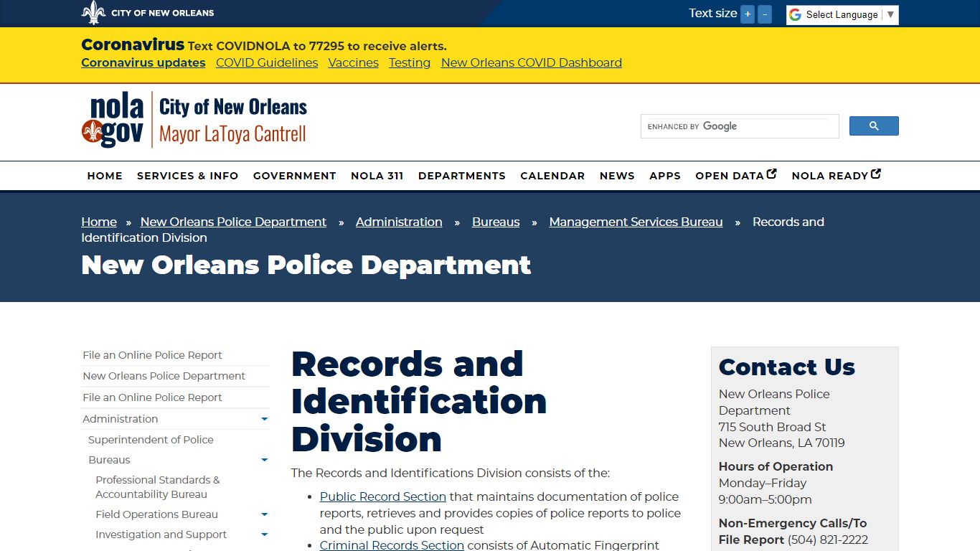Click the Records and Identification Division heading
Viewport: 980px width, 551px height.
418,401
